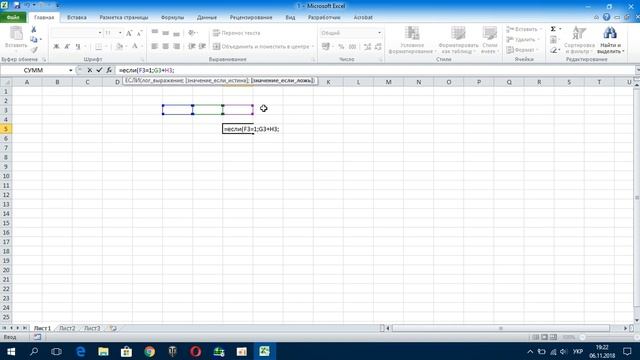Screen dimensions: 640x360
Task: Toggle align text left
Action: pyautogui.click(x=155, y=47)
